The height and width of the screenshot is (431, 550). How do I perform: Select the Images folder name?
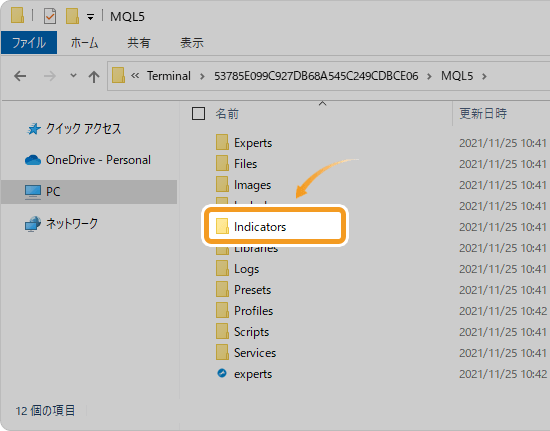coord(253,185)
